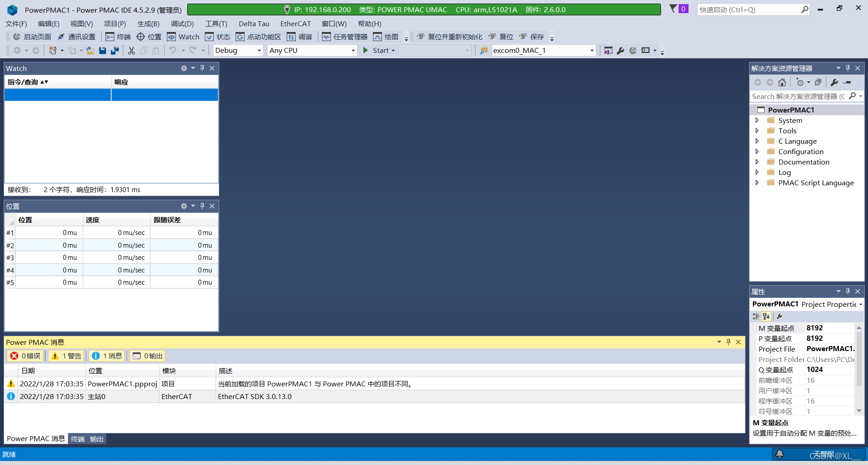The image size is (868, 465).
Task: Click properties alphabetical sort icon
Action: 766,316
